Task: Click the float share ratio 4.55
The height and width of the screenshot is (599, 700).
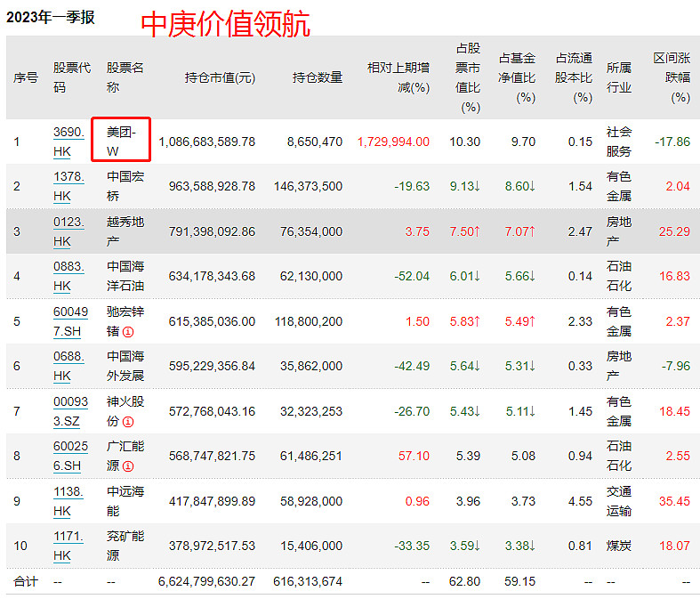Action: coord(580,501)
